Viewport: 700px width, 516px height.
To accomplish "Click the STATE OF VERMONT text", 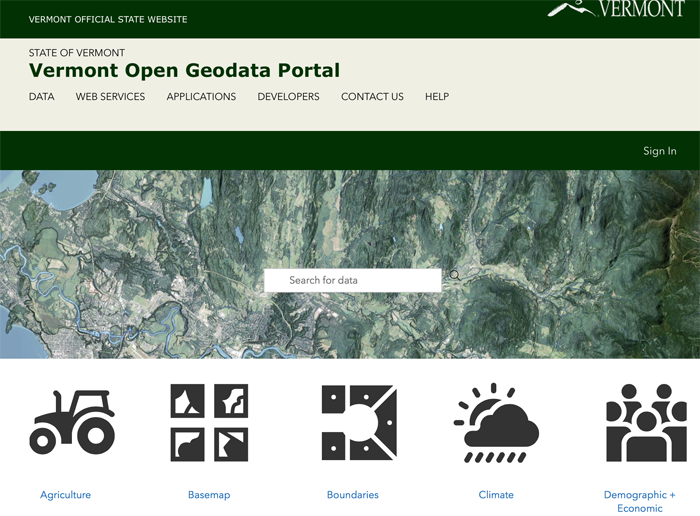I will (77, 53).
